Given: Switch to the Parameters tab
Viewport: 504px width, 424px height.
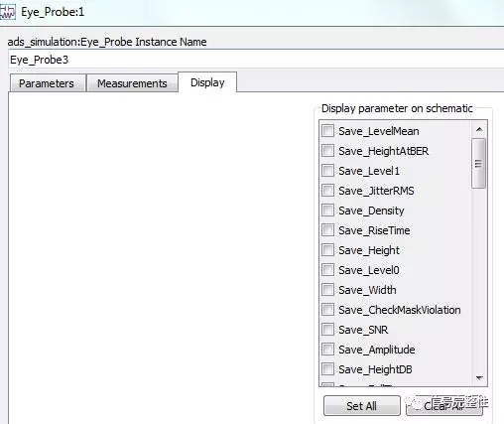Looking at the screenshot, I should pos(47,83).
